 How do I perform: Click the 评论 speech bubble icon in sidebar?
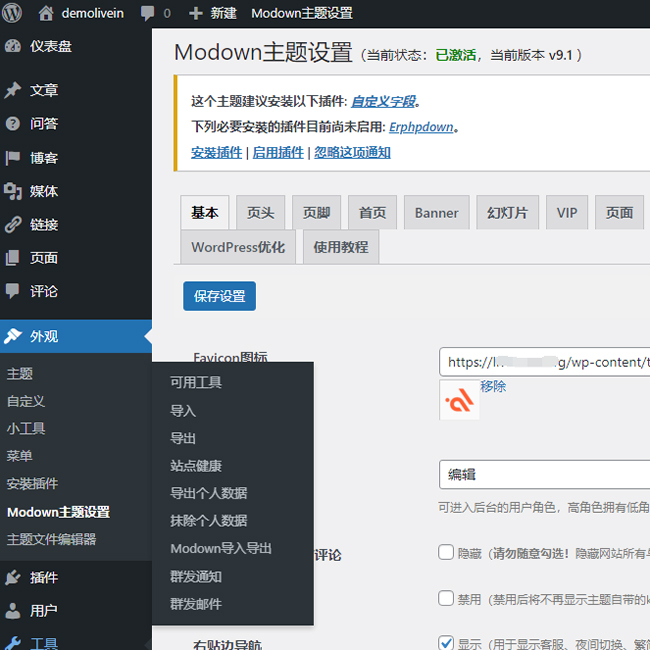tap(12, 291)
